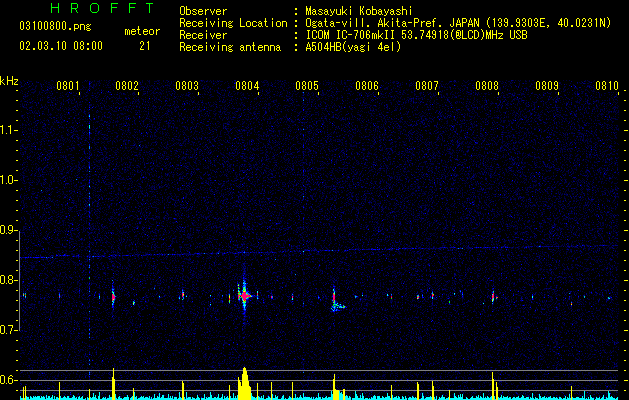Click the HROFFT title text
The image size is (629, 400).
(103, 8)
